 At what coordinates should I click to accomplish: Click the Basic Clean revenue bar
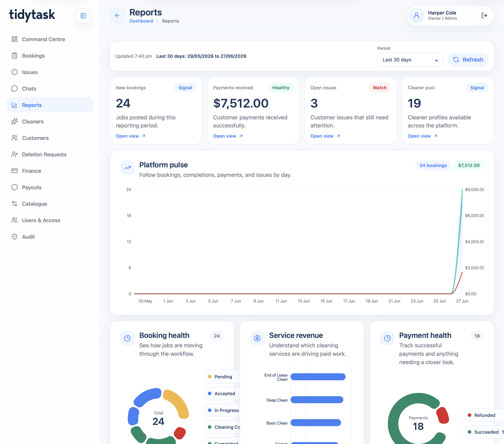pyautogui.click(x=316, y=422)
